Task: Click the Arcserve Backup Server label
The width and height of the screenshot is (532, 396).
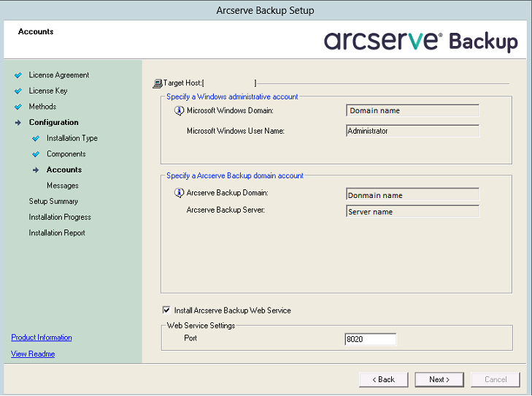Action: 225,210
